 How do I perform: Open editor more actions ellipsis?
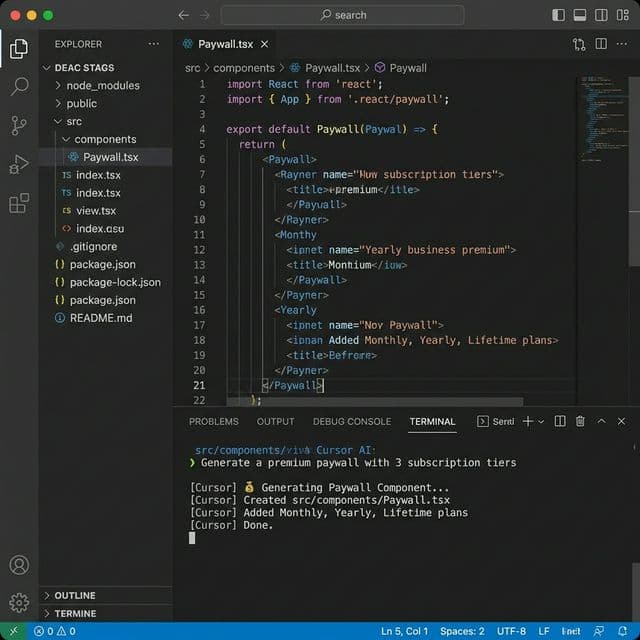[x=622, y=44]
